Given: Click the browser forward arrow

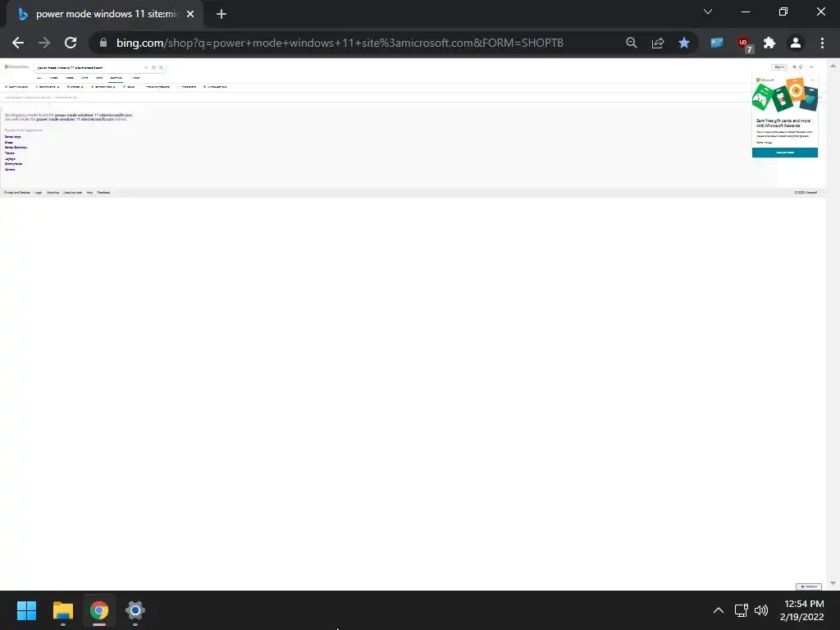Looking at the screenshot, I should click(44, 43).
